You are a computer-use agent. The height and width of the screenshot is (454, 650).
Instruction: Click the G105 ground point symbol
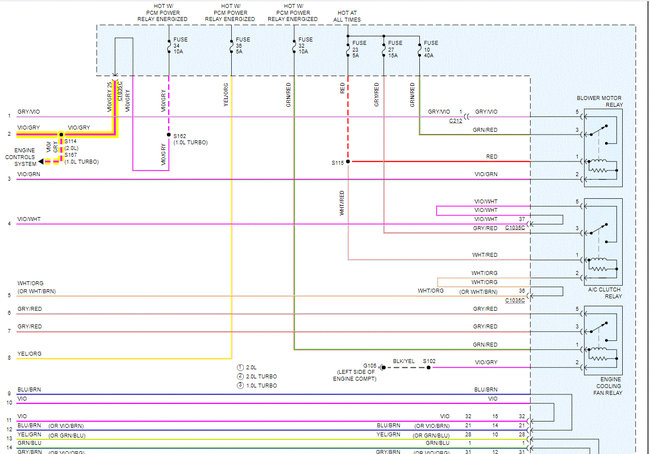pyautogui.click(x=383, y=367)
